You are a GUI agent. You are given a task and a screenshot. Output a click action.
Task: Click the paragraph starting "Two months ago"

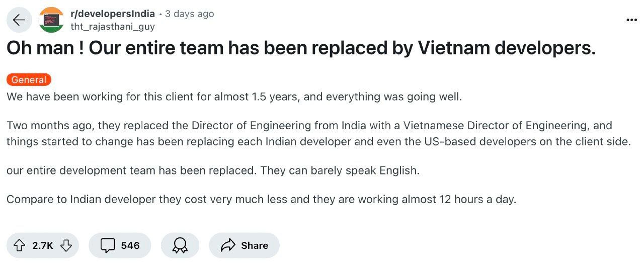tap(317, 133)
